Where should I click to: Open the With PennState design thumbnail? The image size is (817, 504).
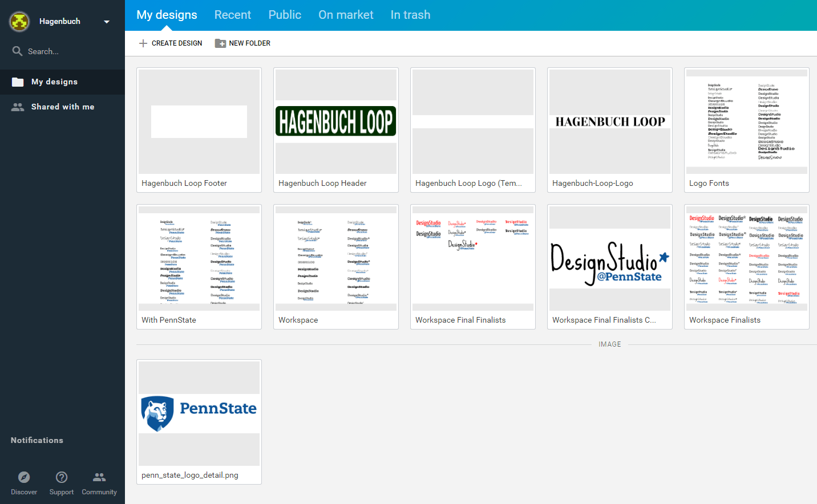(x=199, y=258)
